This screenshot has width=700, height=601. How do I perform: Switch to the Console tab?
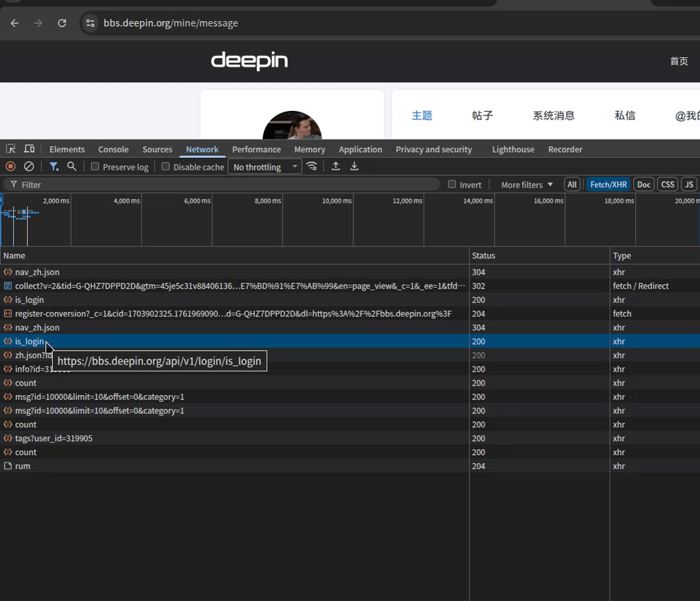tap(114, 149)
